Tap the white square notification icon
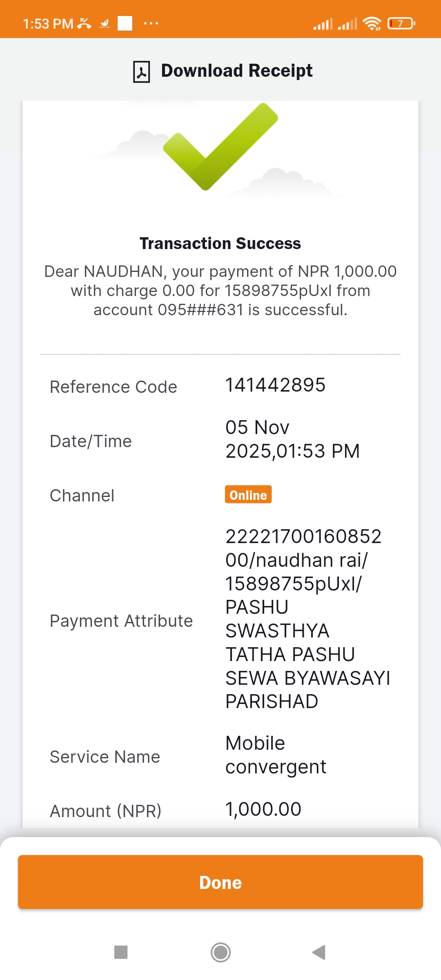 [x=125, y=23]
